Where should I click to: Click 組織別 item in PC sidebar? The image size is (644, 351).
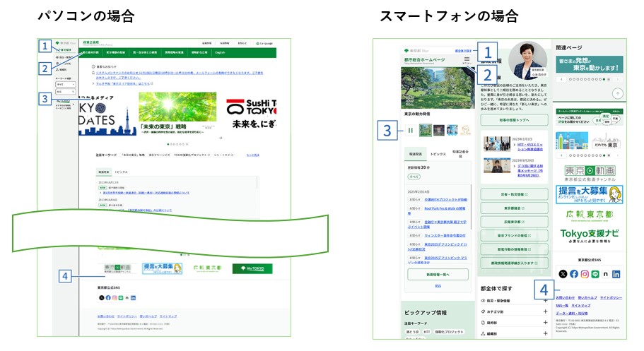(x=62, y=70)
